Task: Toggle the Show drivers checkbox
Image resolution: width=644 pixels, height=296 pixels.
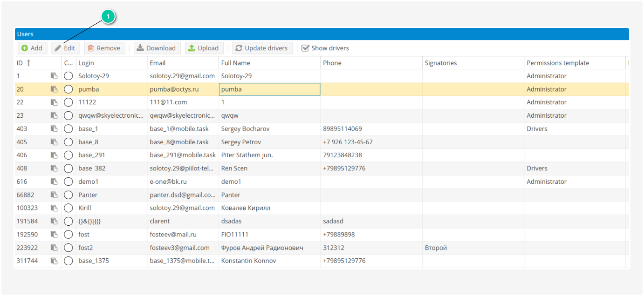Action: point(306,48)
